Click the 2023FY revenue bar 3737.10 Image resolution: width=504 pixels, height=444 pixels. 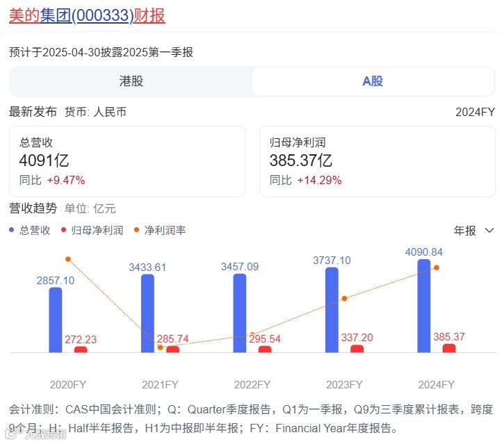coord(332,310)
